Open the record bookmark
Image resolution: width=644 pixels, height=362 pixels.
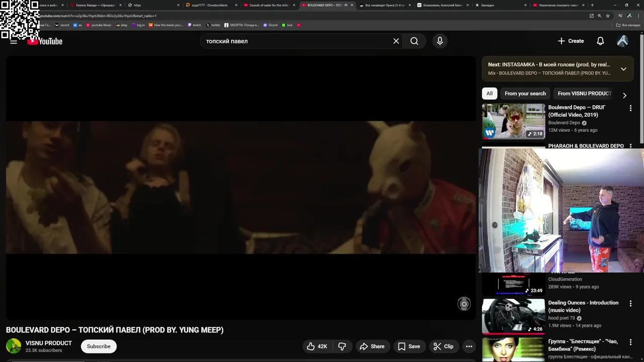tap(62, 25)
